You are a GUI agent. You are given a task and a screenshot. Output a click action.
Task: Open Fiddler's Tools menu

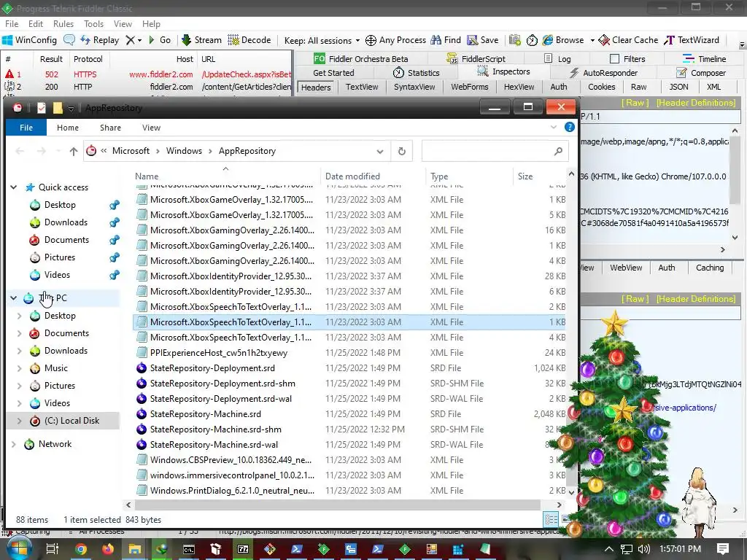click(93, 24)
